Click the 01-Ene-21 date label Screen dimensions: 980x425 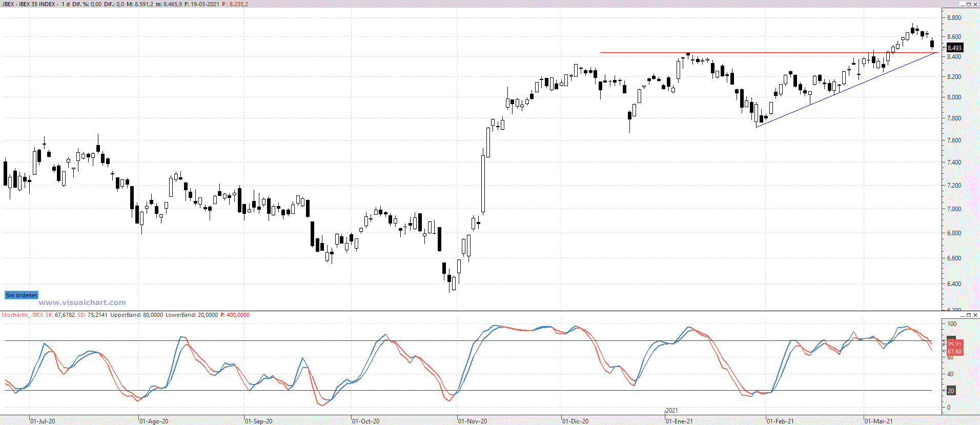tap(679, 421)
